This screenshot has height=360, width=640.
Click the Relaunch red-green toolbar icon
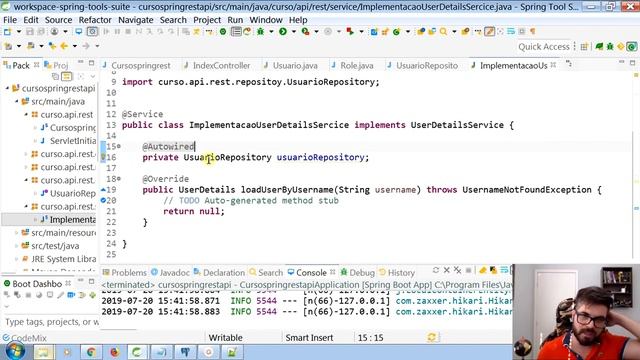point(350,31)
